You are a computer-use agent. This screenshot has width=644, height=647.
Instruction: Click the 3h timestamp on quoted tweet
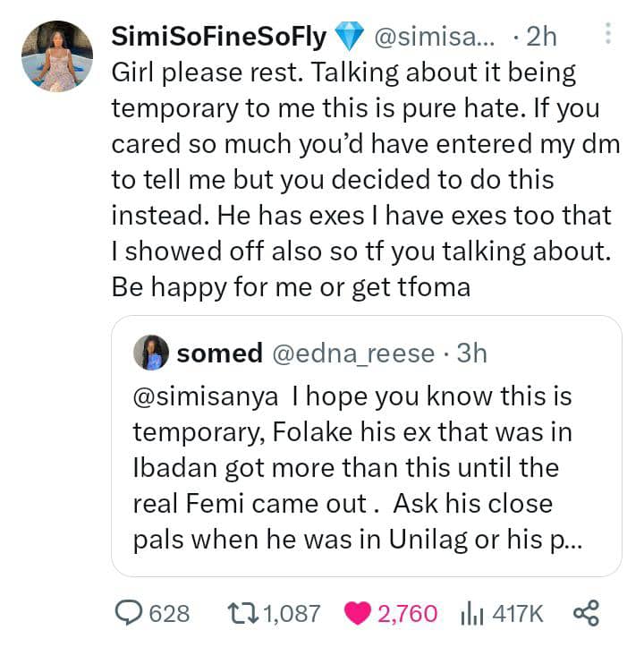tap(471, 353)
